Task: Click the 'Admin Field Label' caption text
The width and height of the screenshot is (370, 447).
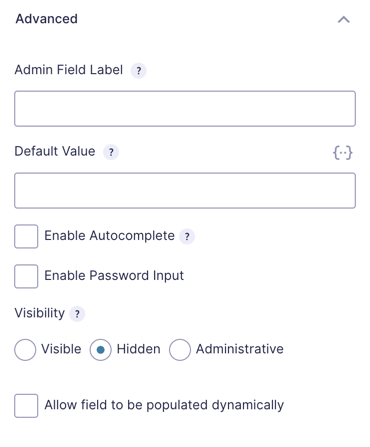Action: click(69, 70)
